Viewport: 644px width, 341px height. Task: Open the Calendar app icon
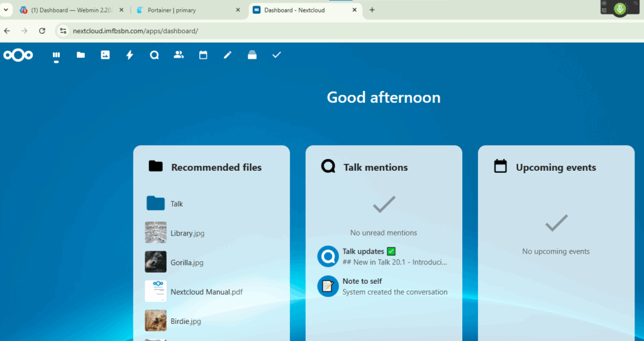click(203, 55)
